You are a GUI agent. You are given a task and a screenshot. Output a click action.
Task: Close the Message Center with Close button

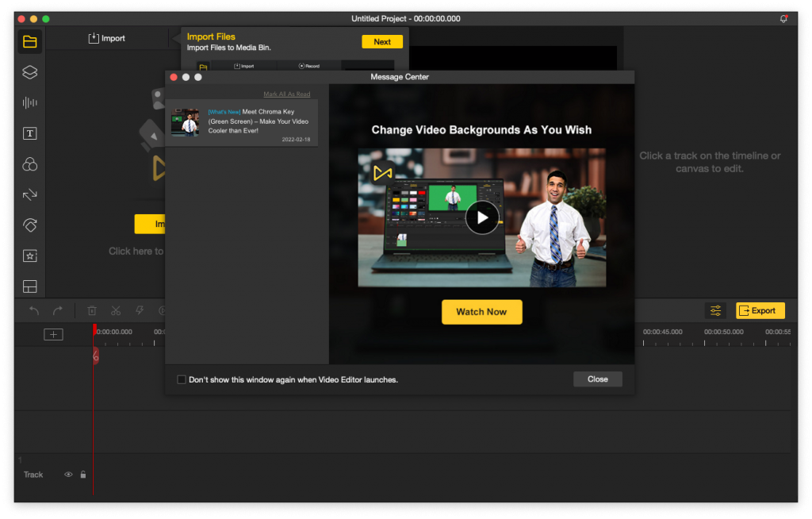click(x=598, y=379)
